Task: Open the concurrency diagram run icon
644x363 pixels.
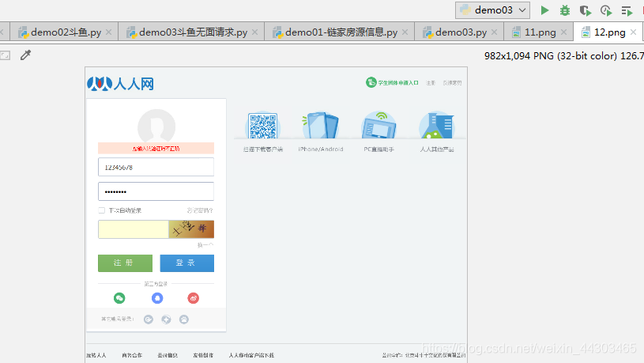Action: click(x=627, y=10)
